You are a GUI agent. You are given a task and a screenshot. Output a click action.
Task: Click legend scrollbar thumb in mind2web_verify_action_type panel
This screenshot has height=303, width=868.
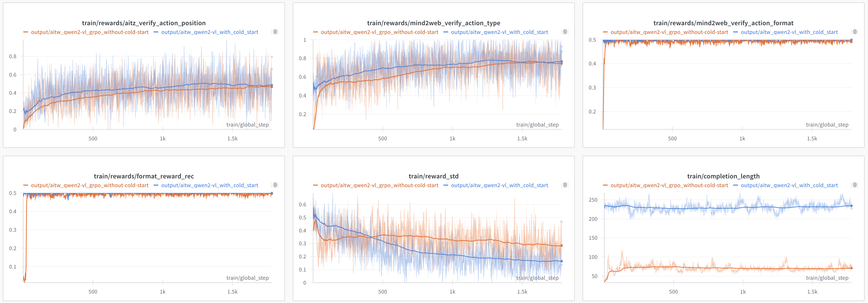point(565,32)
